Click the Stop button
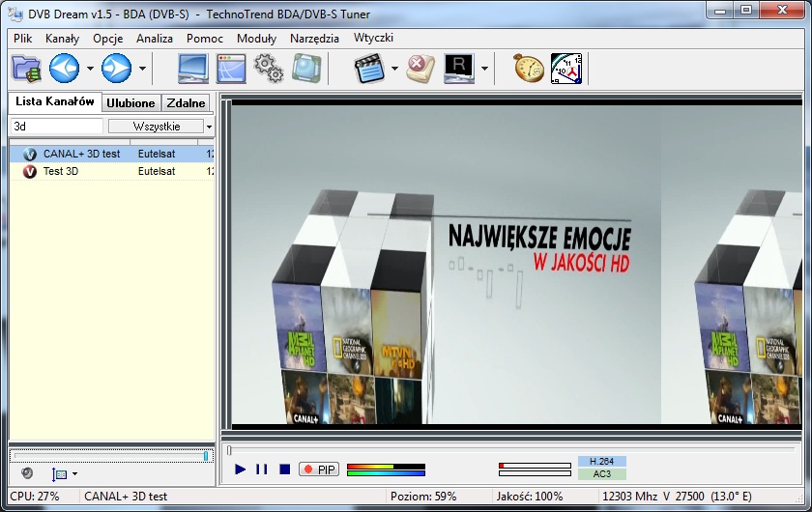Image resolution: width=812 pixels, height=512 pixels. pos(284,469)
